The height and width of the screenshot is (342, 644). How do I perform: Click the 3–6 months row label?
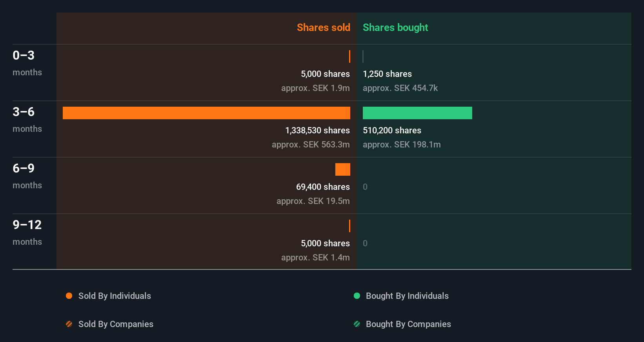27,119
